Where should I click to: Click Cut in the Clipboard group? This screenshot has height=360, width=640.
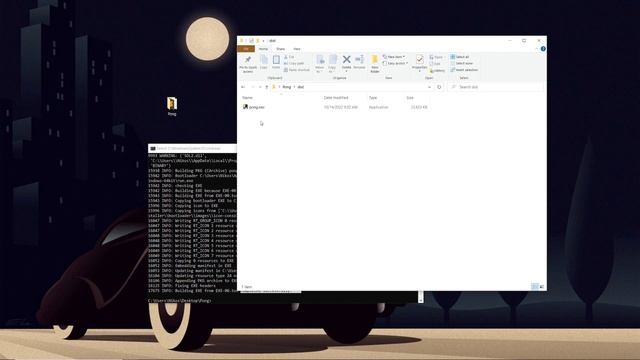[x=289, y=57]
